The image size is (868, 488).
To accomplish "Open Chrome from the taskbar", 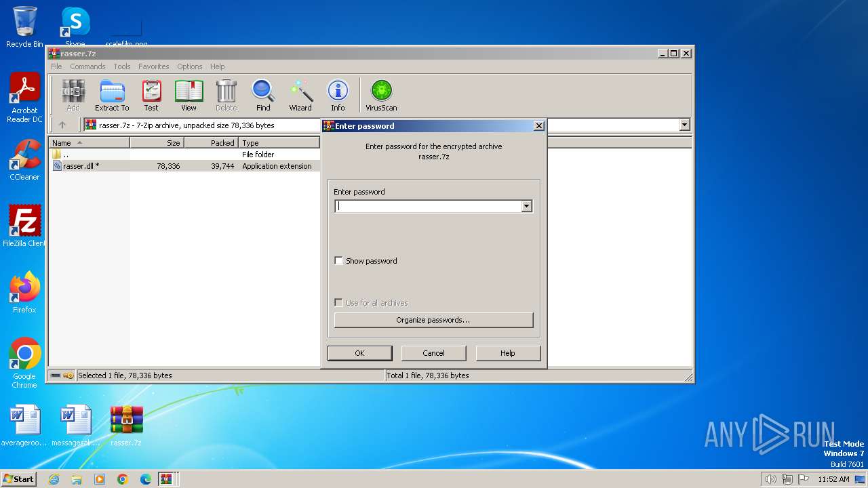I will click(x=123, y=479).
